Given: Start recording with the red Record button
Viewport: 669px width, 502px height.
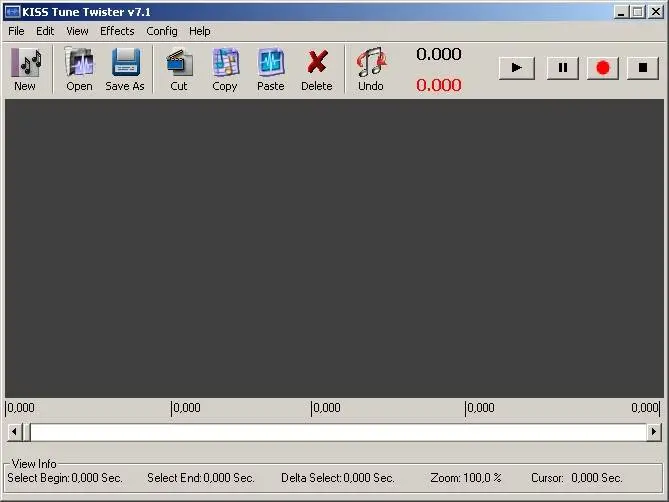Looking at the screenshot, I should (603, 67).
